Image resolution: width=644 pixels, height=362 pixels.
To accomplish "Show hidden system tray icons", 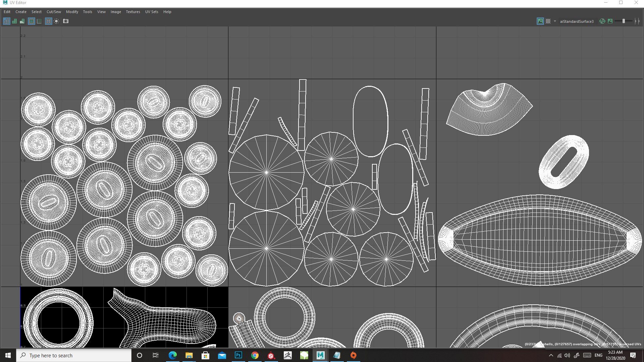I will coord(551,355).
